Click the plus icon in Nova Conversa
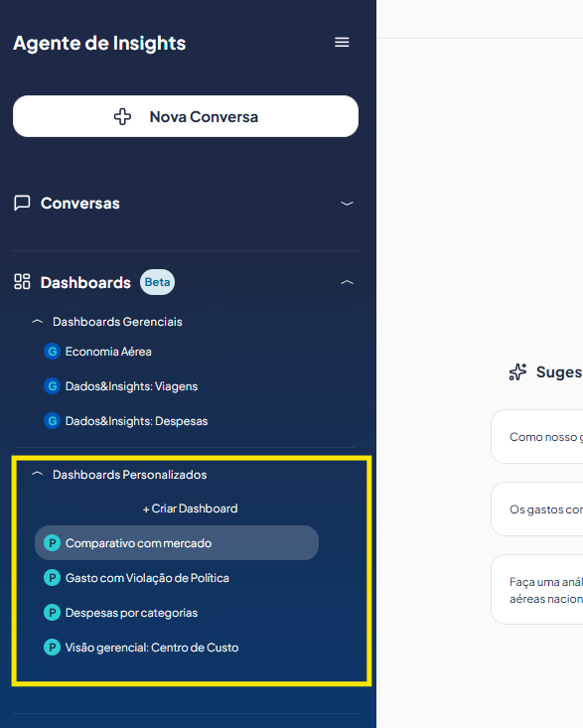Image resolution: width=583 pixels, height=728 pixels. 122,116
